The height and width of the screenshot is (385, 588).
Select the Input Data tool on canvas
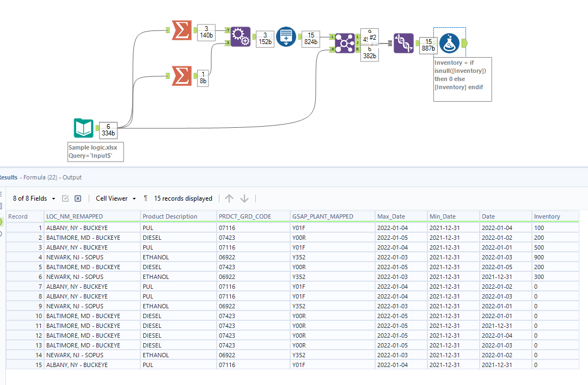click(x=83, y=128)
